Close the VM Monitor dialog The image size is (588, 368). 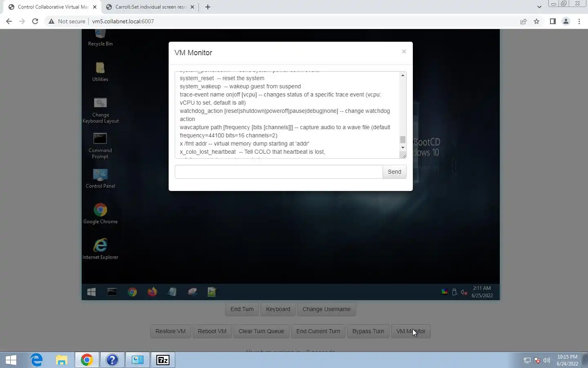pyautogui.click(x=404, y=52)
